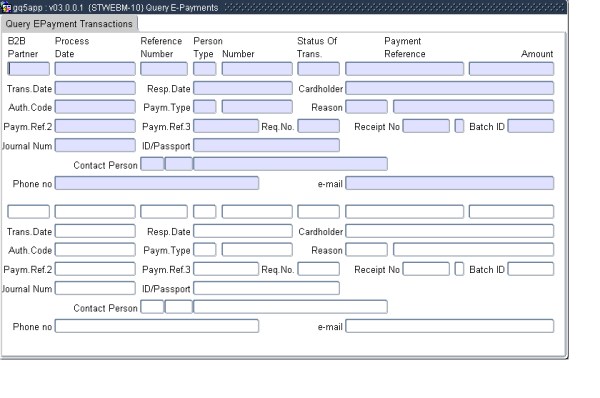
Task: Click the second record's Journal Num field
Action: (x=95, y=288)
